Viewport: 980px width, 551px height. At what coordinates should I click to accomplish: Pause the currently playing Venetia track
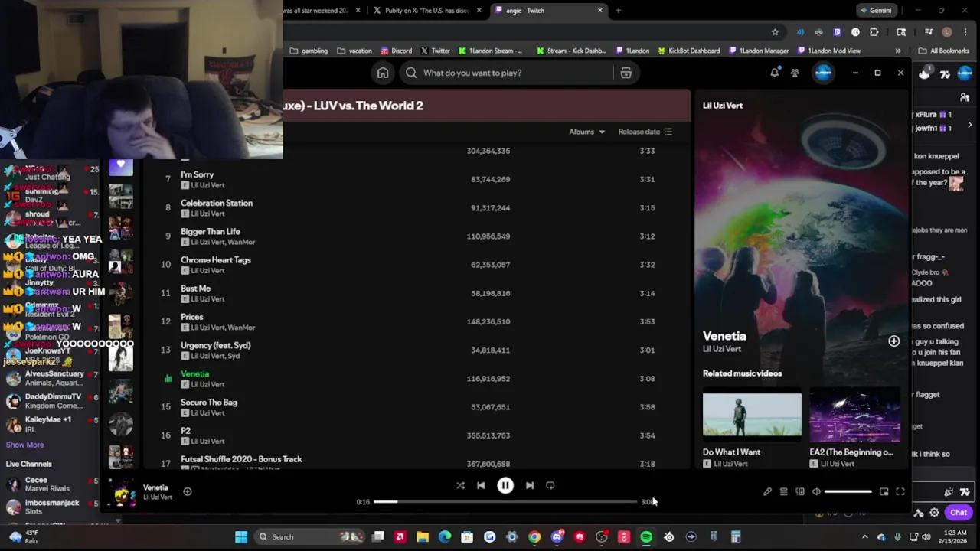(505, 485)
